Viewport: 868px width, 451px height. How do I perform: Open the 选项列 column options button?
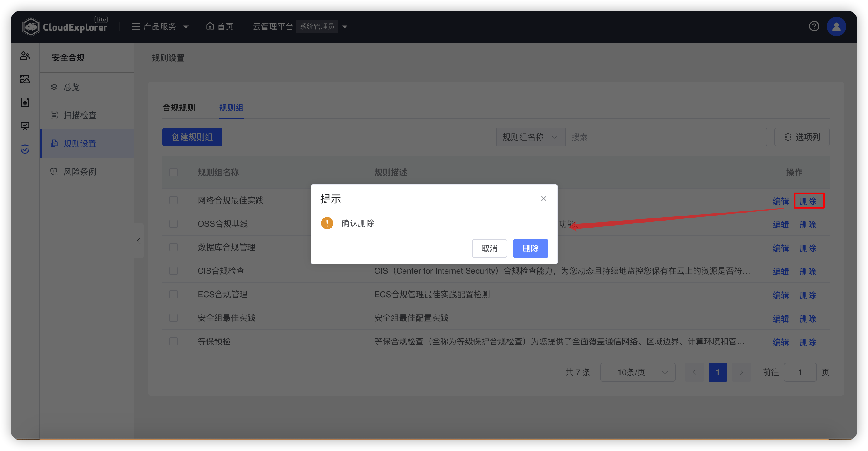click(802, 137)
